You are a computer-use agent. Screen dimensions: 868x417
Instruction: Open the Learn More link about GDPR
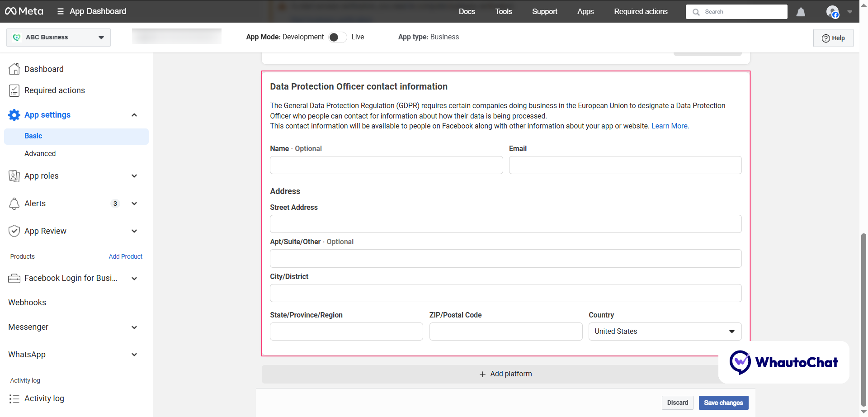[670, 126]
